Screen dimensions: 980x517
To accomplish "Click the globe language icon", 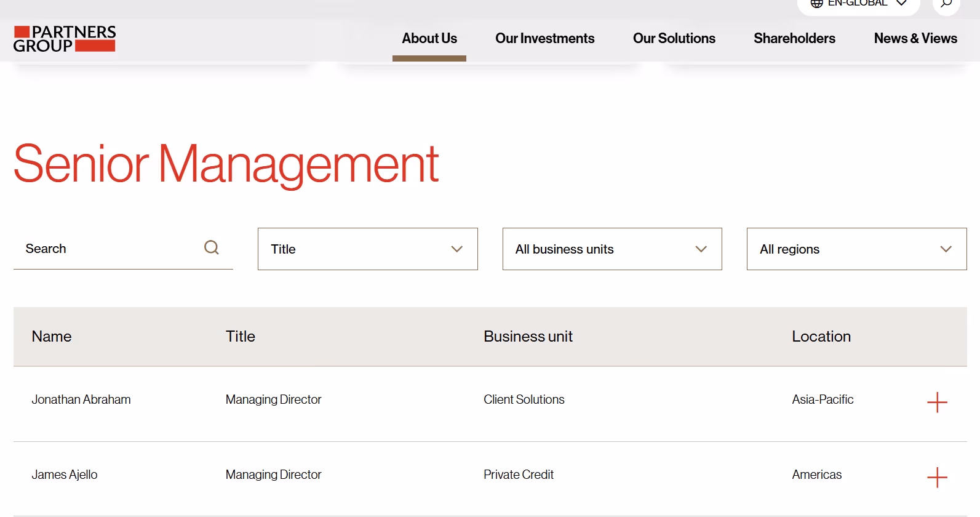I will [817, 4].
